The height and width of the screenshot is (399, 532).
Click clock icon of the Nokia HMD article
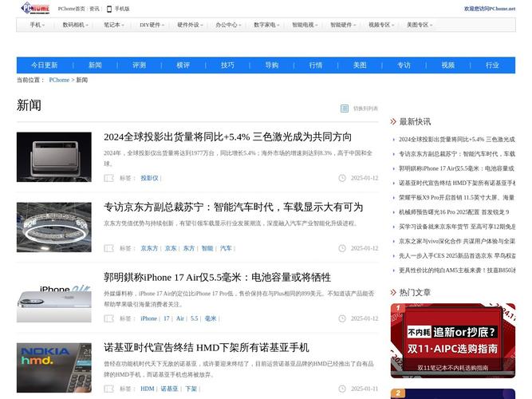click(x=342, y=389)
